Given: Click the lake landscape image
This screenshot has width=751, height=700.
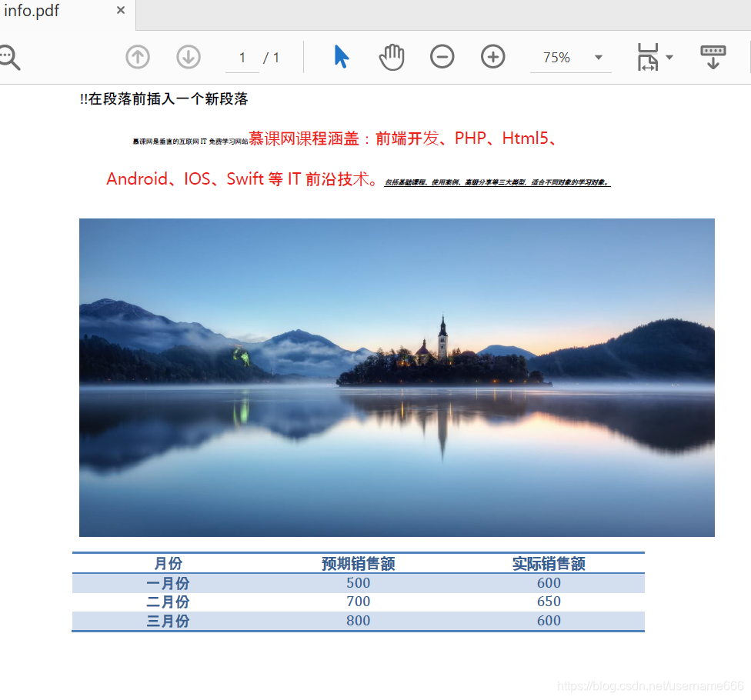Looking at the screenshot, I should (x=396, y=377).
